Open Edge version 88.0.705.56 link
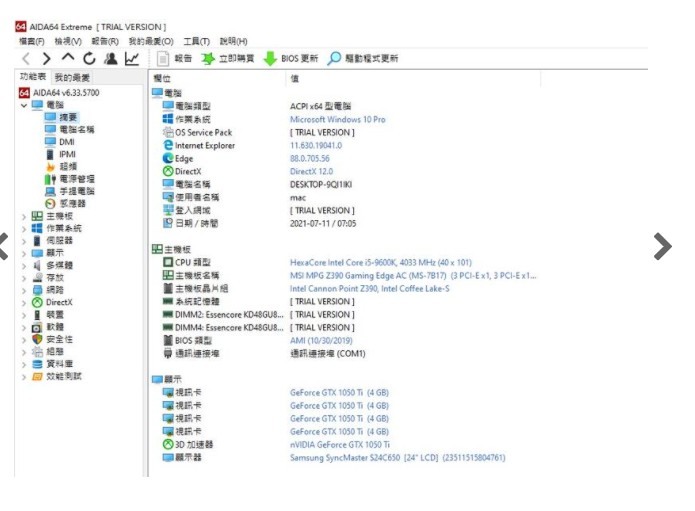 (x=309, y=158)
